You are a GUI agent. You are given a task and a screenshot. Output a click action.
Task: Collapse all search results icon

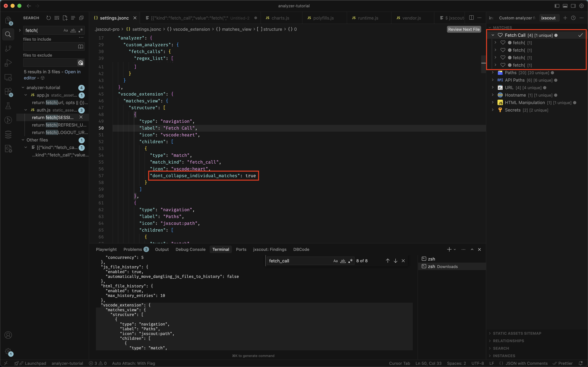pos(81,18)
